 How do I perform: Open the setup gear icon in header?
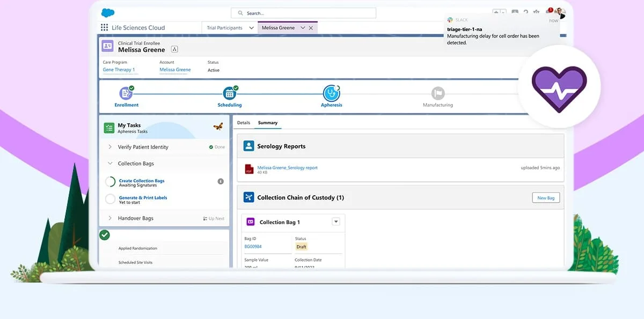[x=536, y=12]
